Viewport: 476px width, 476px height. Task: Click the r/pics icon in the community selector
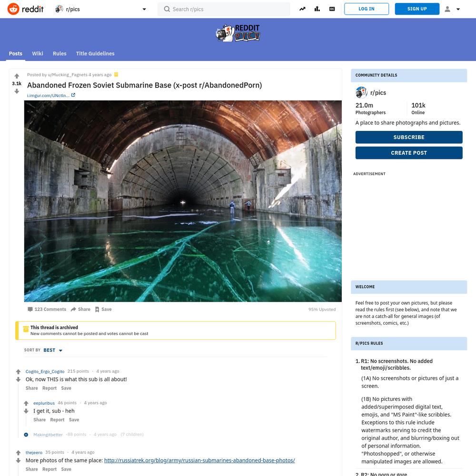tap(59, 9)
